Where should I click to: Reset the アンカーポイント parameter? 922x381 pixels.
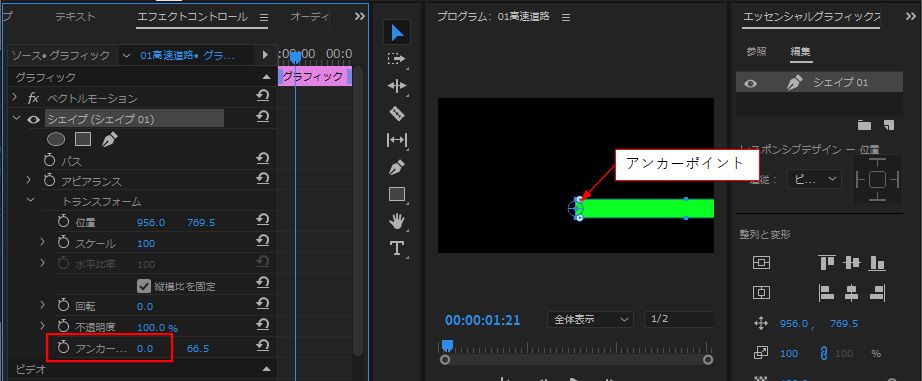point(263,347)
